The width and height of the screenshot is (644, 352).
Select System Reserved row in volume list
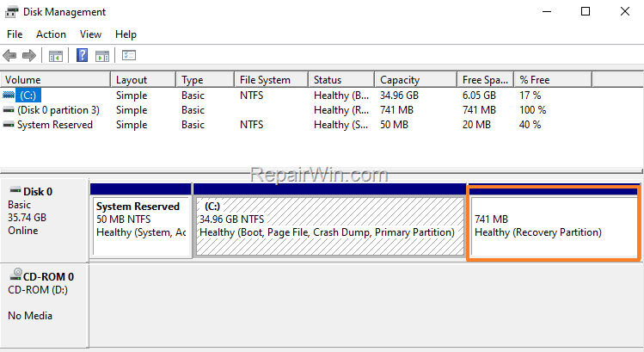53,125
